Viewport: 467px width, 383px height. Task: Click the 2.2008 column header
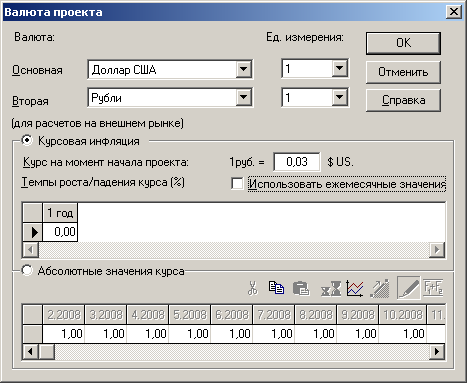click(x=64, y=314)
